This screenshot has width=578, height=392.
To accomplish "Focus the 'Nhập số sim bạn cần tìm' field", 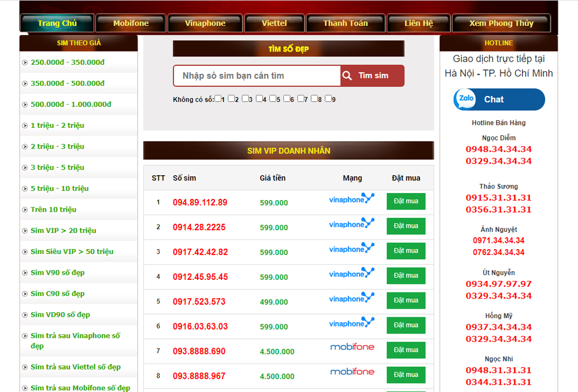I will (257, 76).
